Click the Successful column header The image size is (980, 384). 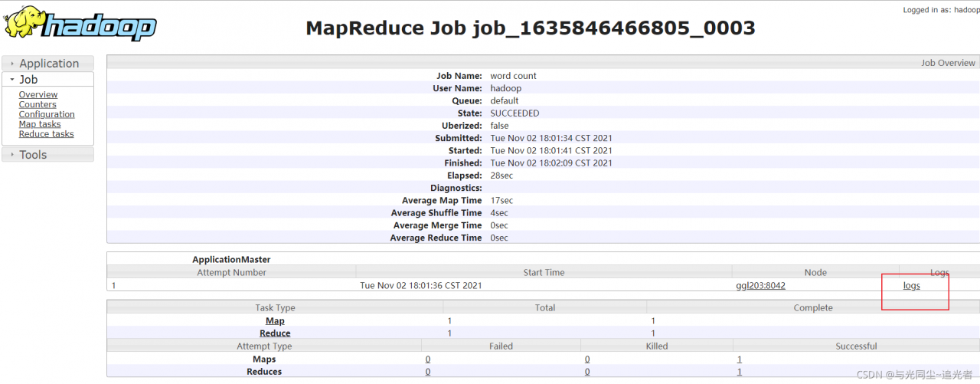point(856,346)
